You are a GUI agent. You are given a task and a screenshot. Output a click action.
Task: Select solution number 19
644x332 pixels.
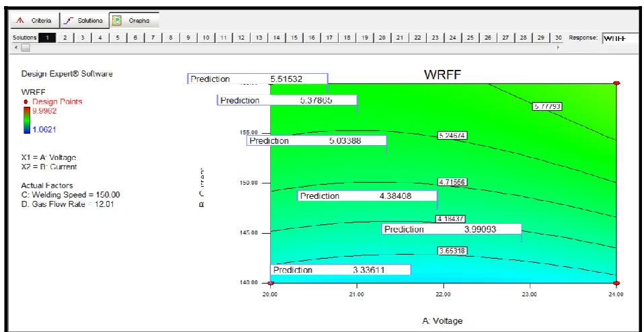364,38
